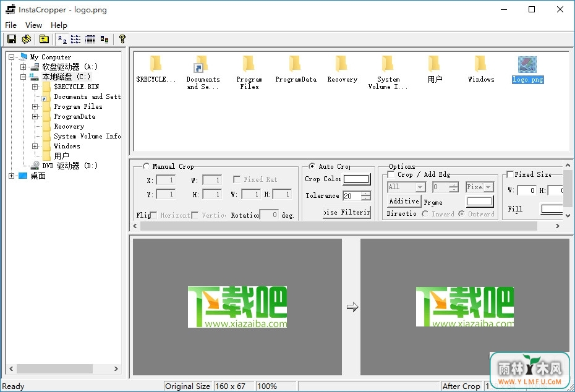Viewport: 575px width, 392px height.
Task: Select the Windows folder icon in file pane
Action: pos(480,64)
